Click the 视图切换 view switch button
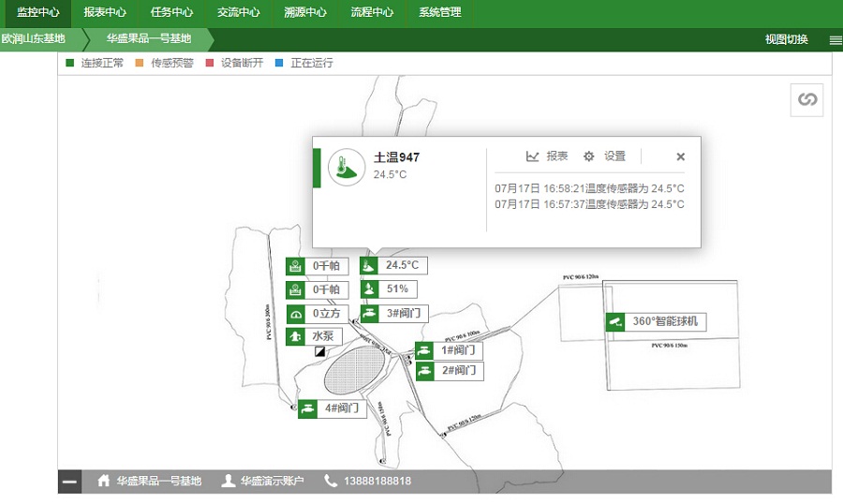 786,39
